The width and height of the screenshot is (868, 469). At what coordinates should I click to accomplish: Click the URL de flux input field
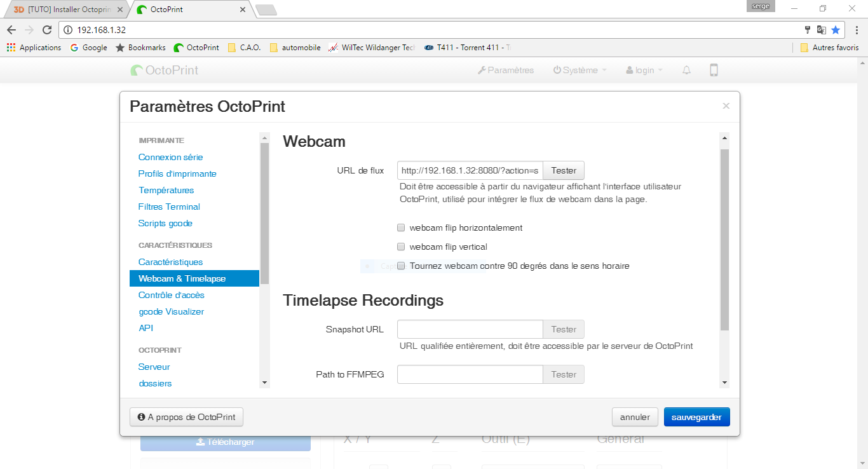point(470,170)
